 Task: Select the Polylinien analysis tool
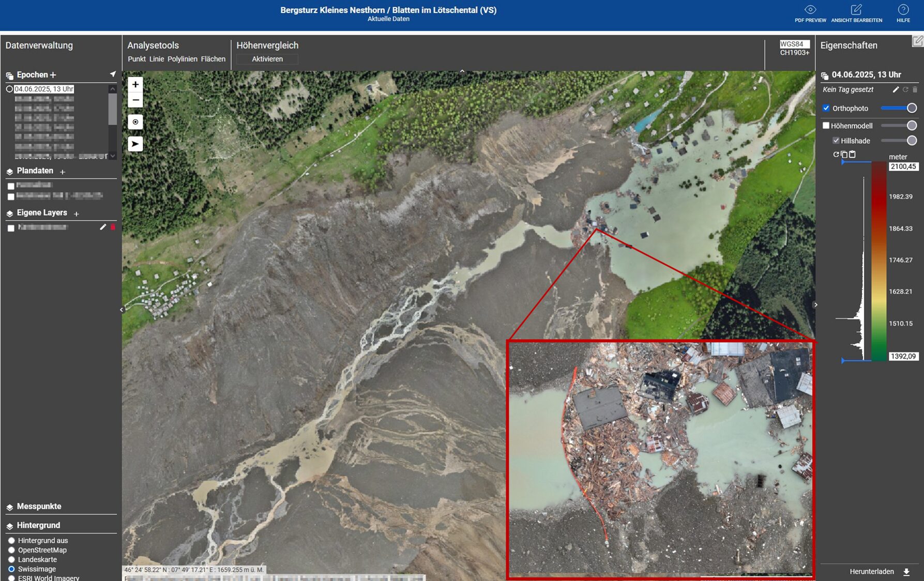click(x=182, y=59)
